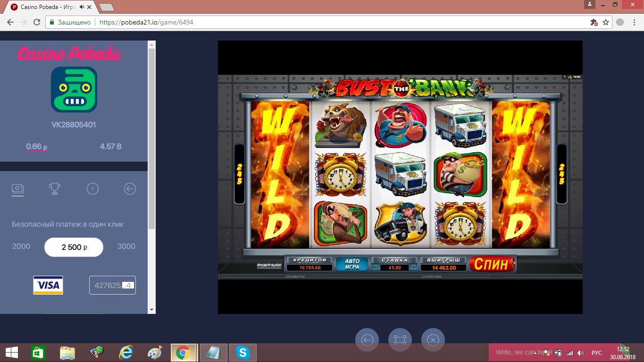Select the 2000 payment amount
644x362 pixels.
pos(21,247)
